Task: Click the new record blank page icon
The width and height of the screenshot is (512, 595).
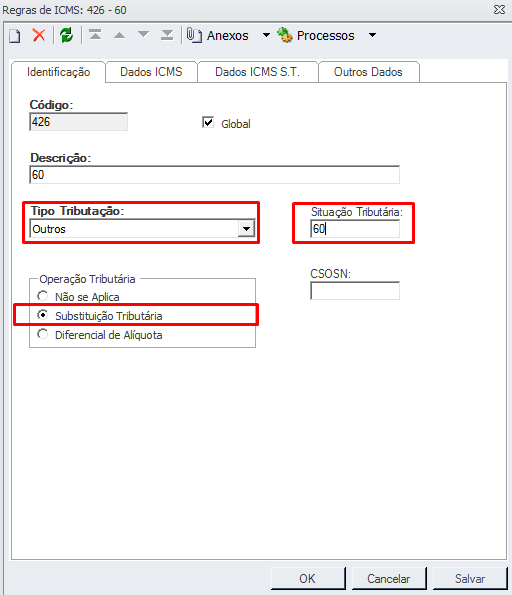Action: coord(15,36)
